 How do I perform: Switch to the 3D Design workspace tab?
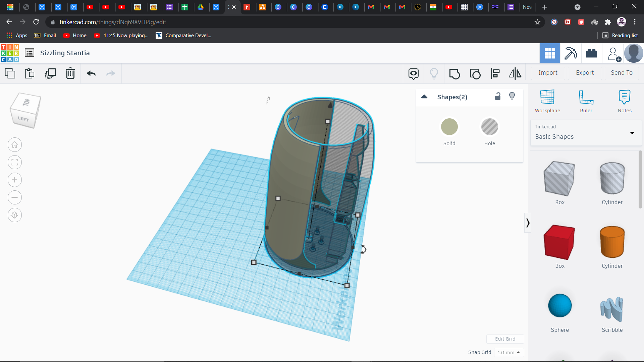coord(550,53)
